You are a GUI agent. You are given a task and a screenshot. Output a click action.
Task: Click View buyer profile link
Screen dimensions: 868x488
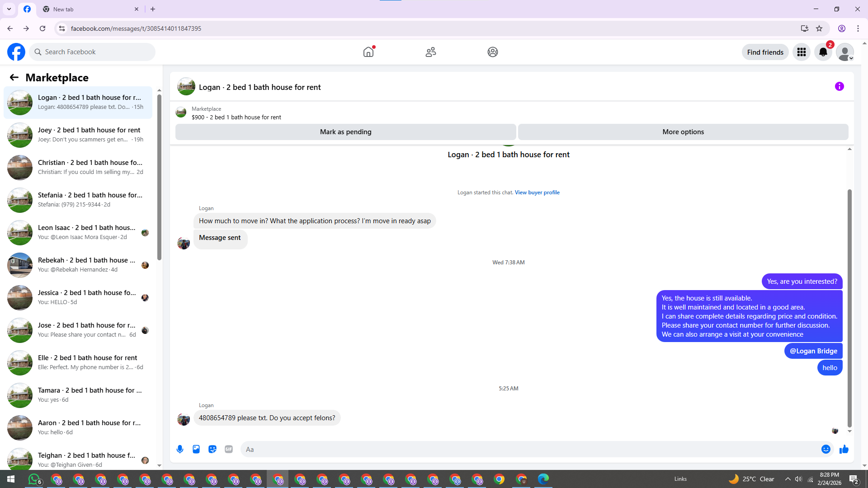tap(537, 192)
